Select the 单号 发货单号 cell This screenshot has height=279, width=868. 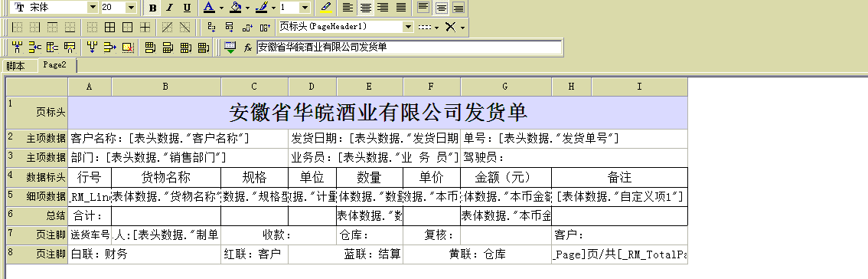[x=574, y=139]
